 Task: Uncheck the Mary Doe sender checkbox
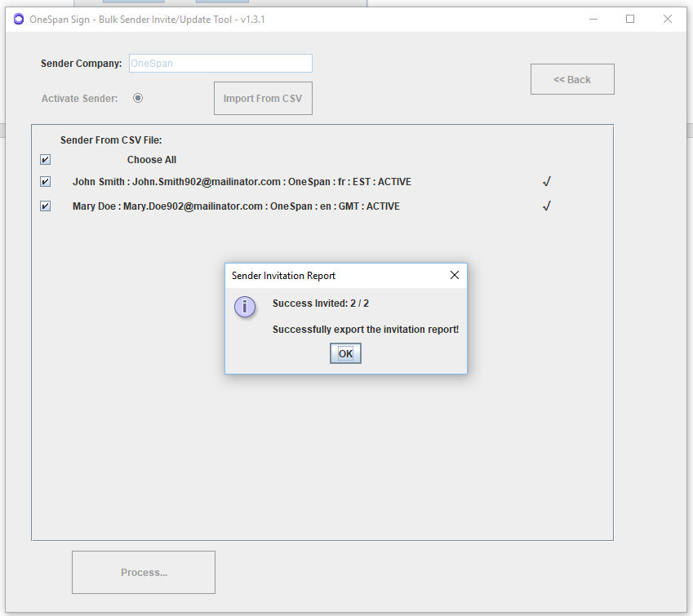tap(45, 206)
